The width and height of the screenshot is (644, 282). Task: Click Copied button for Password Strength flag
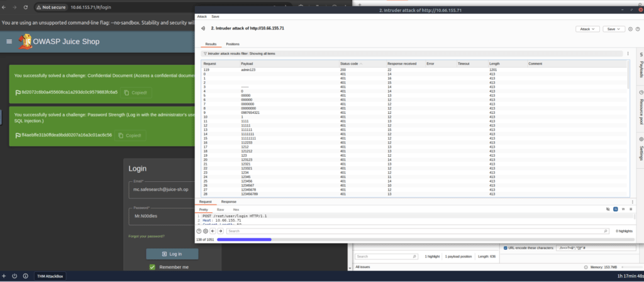(130, 136)
